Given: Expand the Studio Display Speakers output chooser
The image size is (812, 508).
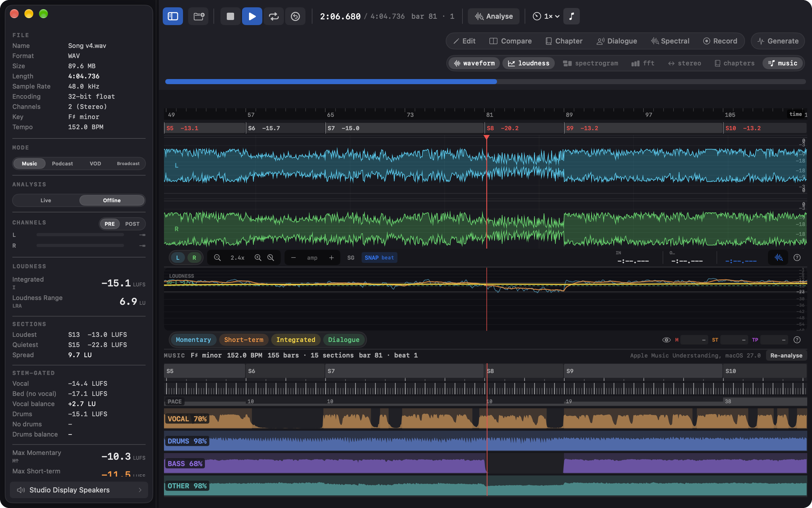Looking at the screenshot, I should tap(79, 490).
